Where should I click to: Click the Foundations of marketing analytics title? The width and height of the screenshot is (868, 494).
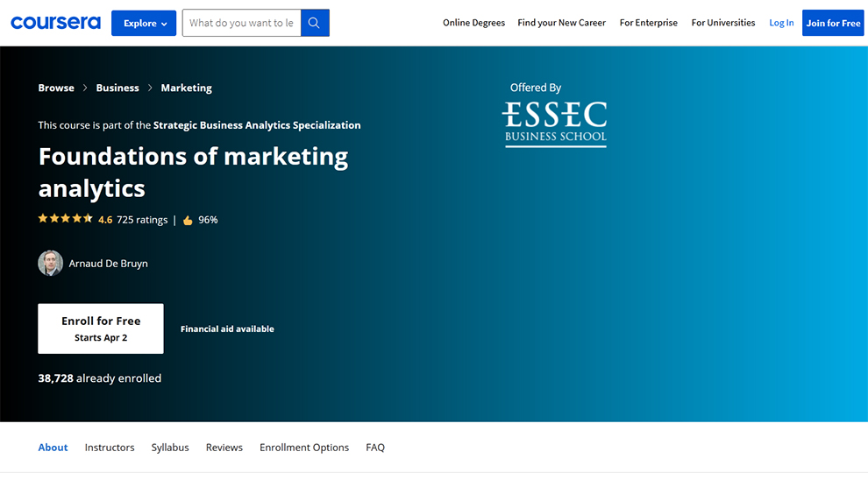tap(193, 172)
